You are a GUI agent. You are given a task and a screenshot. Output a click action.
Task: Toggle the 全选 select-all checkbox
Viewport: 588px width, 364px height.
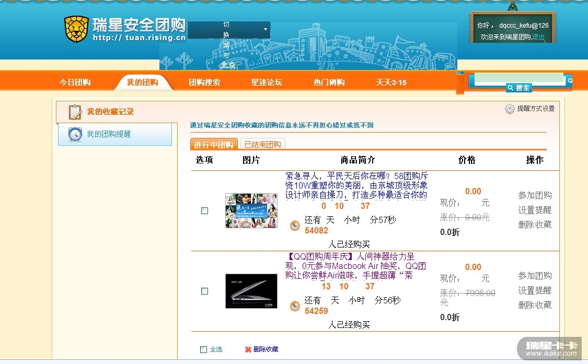click(203, 349)
